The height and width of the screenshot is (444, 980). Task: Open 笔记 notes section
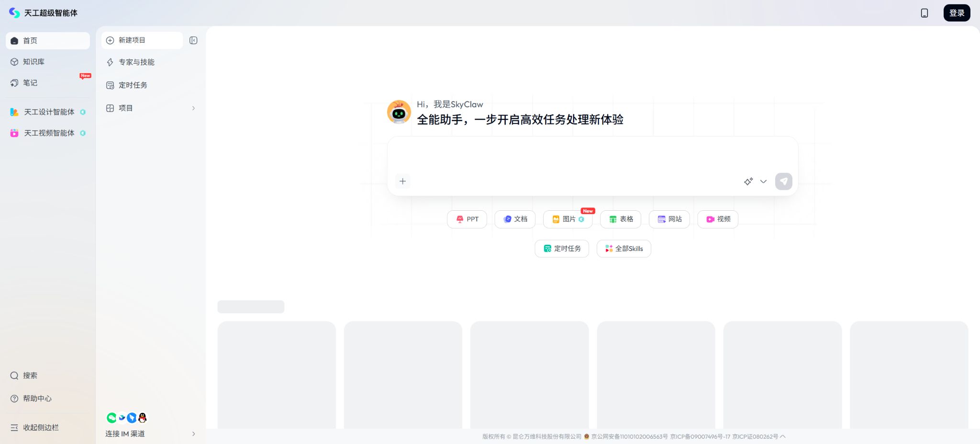pos(48,83)
